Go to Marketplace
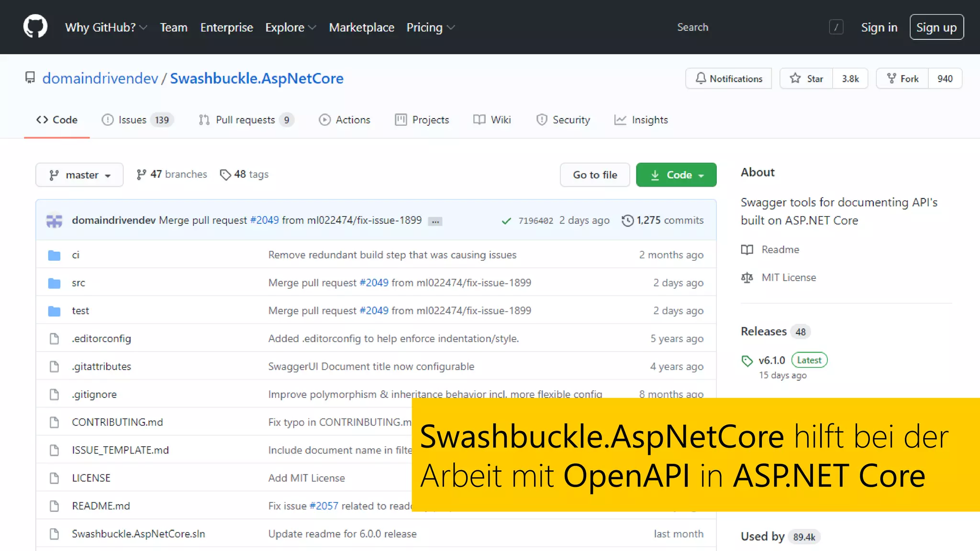The width and height of the screenshot is (980, 551). click(x=361, y=27)
